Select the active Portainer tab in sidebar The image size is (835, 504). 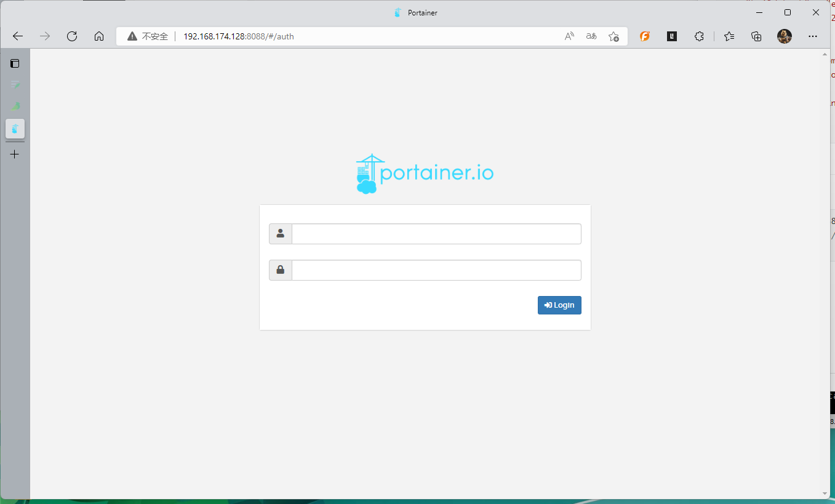15,129
